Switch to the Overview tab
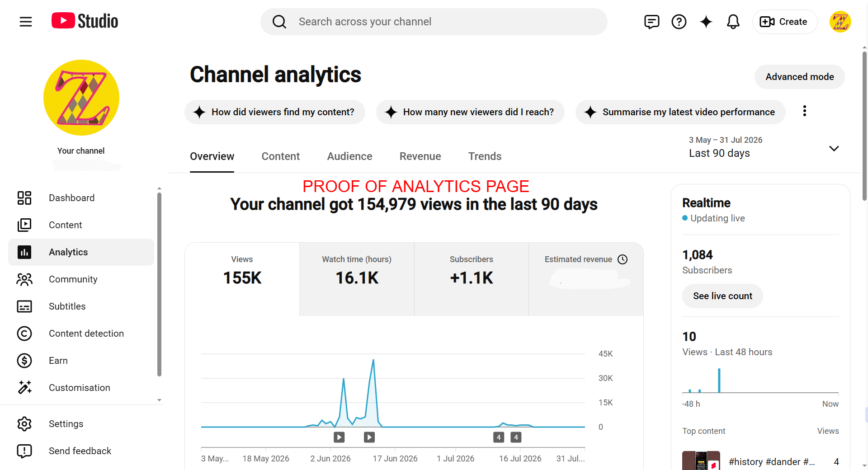Screen dimensions: 868x470 click(x=212, y=156)
